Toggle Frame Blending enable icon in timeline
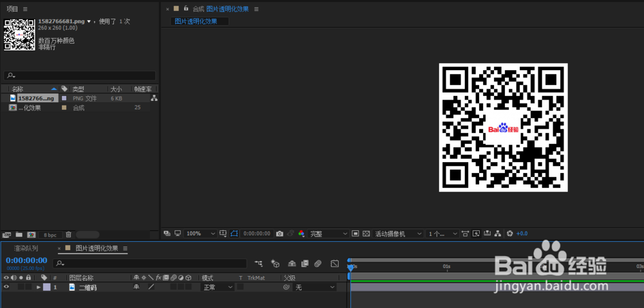This screenshot has width=644, height=308. [305, 263]
